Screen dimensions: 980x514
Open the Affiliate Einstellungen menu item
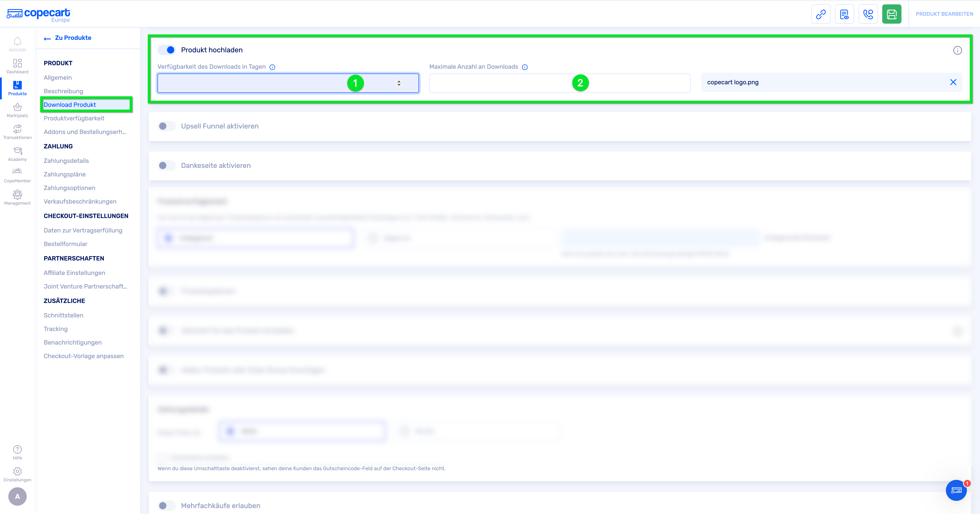pos(74,273)
